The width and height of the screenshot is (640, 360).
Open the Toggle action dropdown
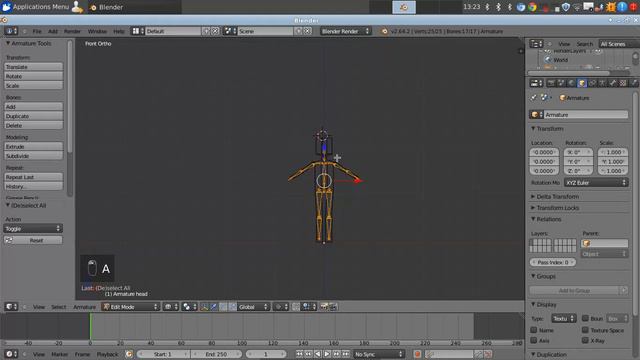tap(33, 229)
